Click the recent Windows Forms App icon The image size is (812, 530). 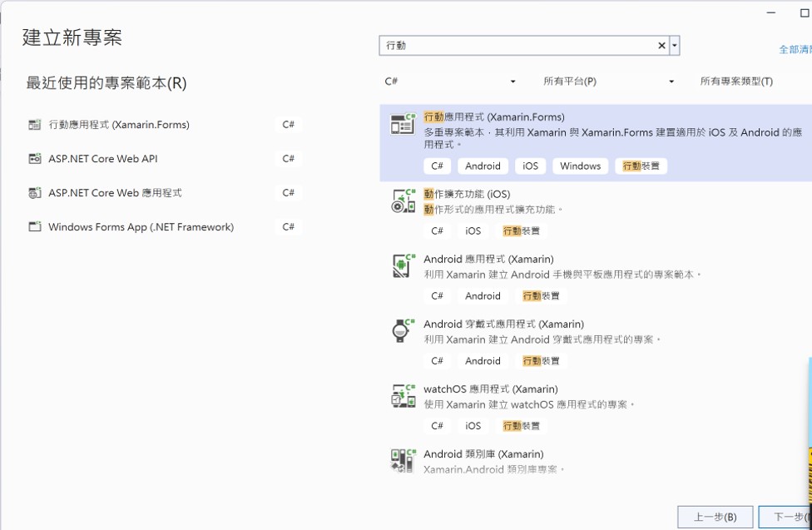[x=35, y=227]
